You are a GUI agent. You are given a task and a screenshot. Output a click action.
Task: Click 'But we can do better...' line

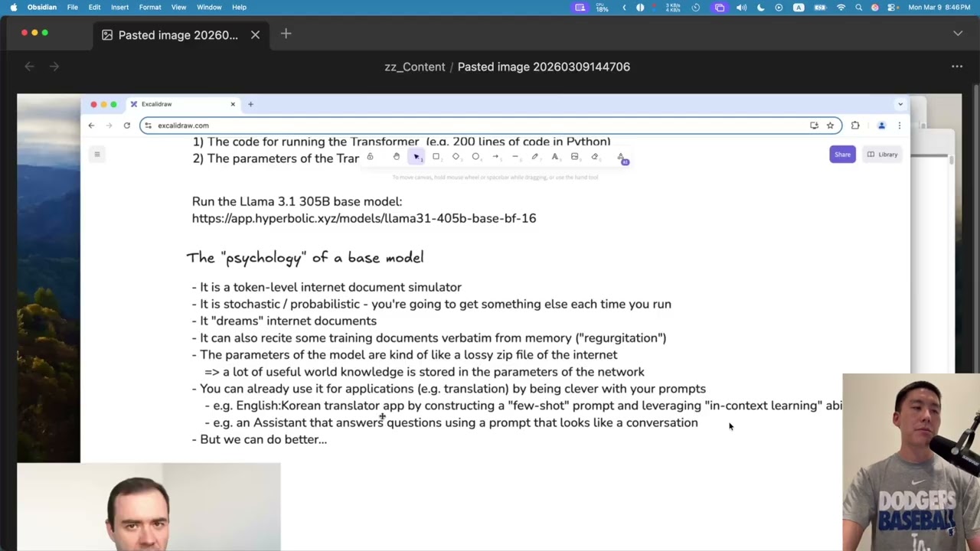(x=260, y=440)
